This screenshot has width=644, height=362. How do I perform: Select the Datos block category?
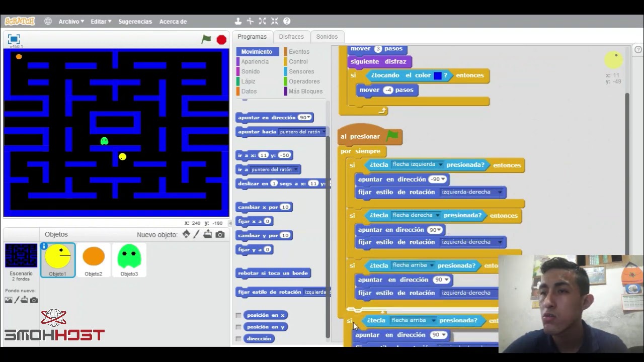[249, 92]
